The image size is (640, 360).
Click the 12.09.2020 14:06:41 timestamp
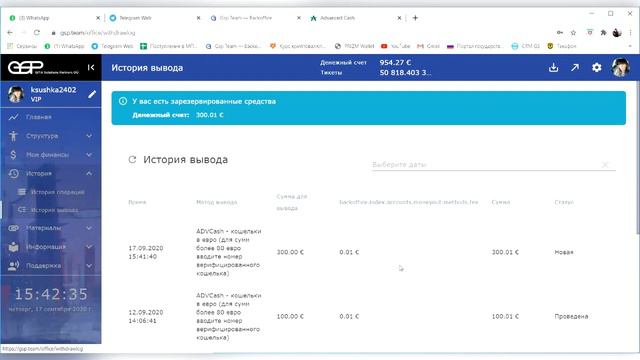[x=146, y=316]
